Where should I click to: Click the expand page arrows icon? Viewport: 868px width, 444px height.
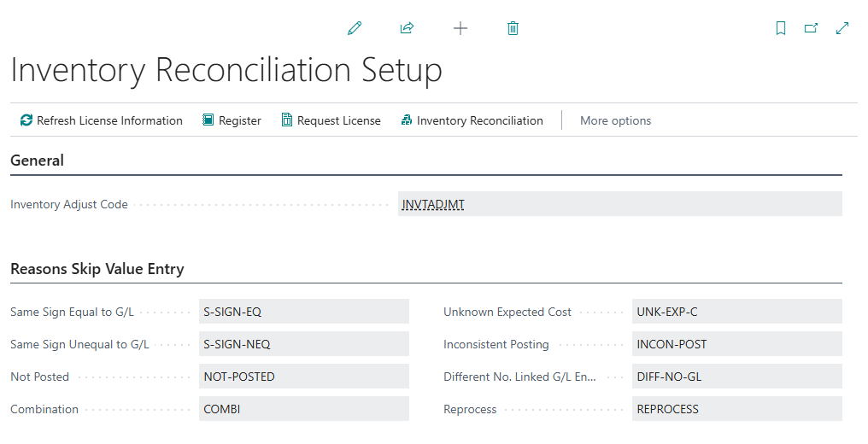click(842, 28)
